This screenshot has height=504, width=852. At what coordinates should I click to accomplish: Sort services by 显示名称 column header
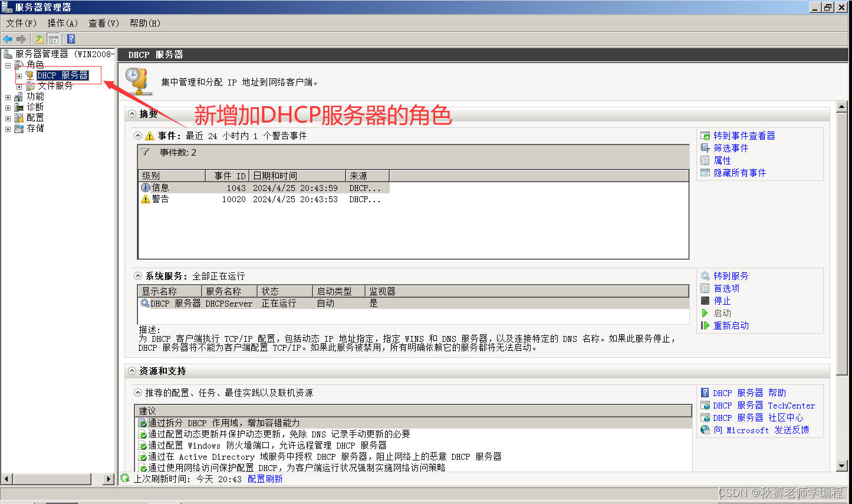(170, 291)
